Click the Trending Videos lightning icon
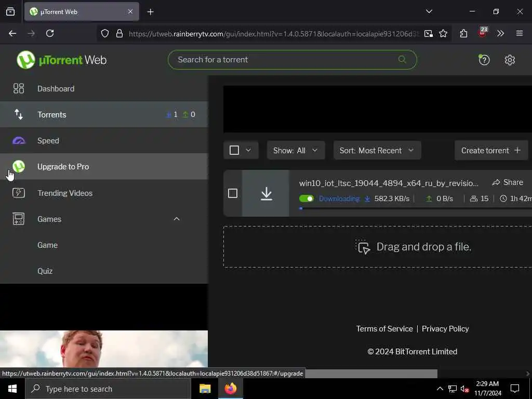532x399 pixels. [x=19, y=193]
